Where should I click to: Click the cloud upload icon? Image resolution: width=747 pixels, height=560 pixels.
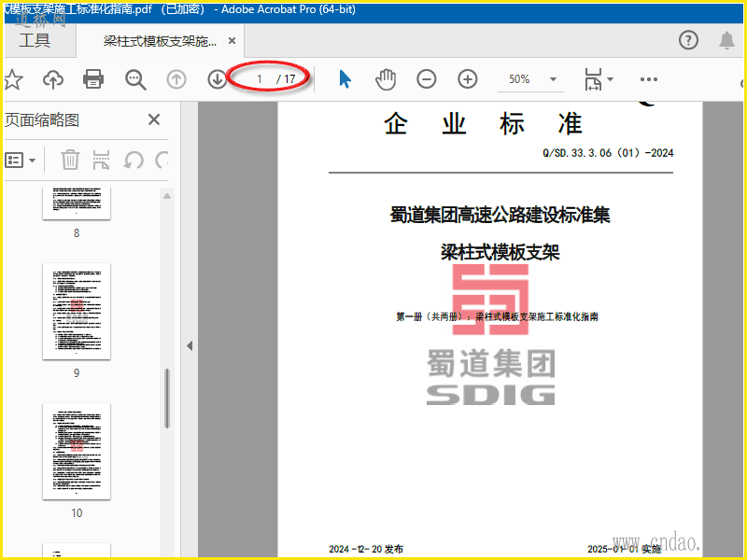(53, 79)
